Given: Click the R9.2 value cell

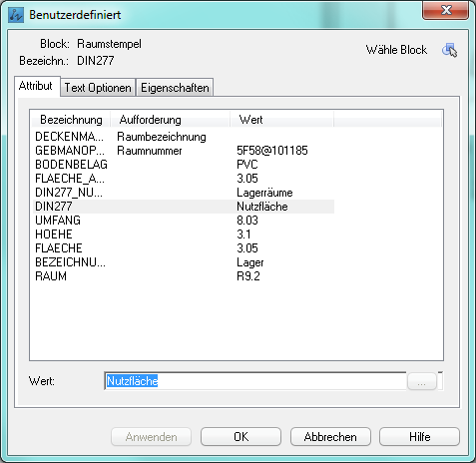Looking at the screenshot, I should (248, 276).
